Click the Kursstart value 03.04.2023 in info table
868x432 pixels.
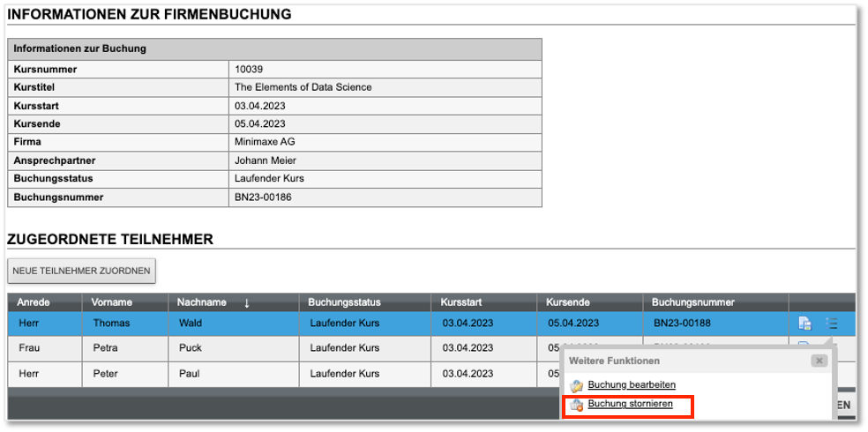[x=260, y=106]
